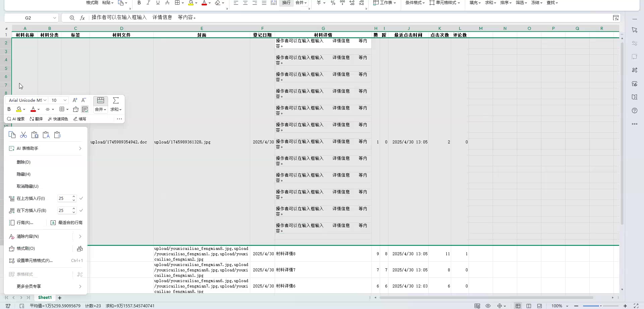Image resolution: width=644 pixels, height=309 pixels.
Task: Switch to page layout view
Action: click(529, 306)
